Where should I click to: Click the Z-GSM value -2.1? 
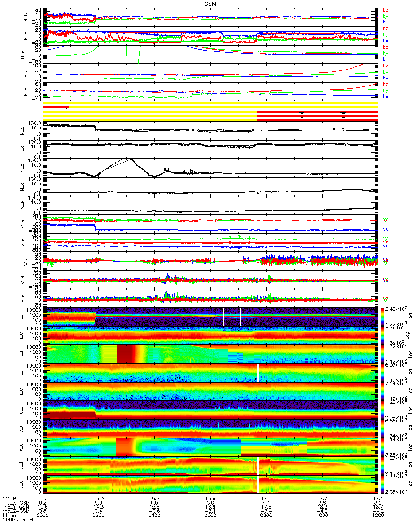point(210,512)
